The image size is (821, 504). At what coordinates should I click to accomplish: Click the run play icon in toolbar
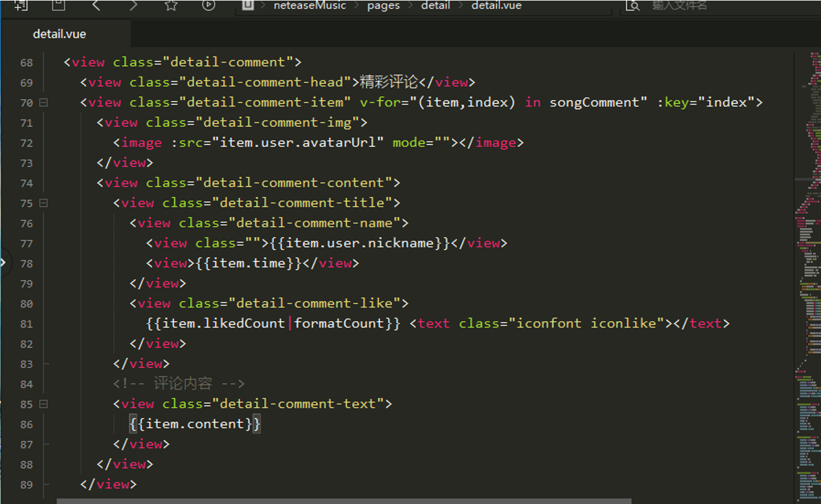pos(209,5)
